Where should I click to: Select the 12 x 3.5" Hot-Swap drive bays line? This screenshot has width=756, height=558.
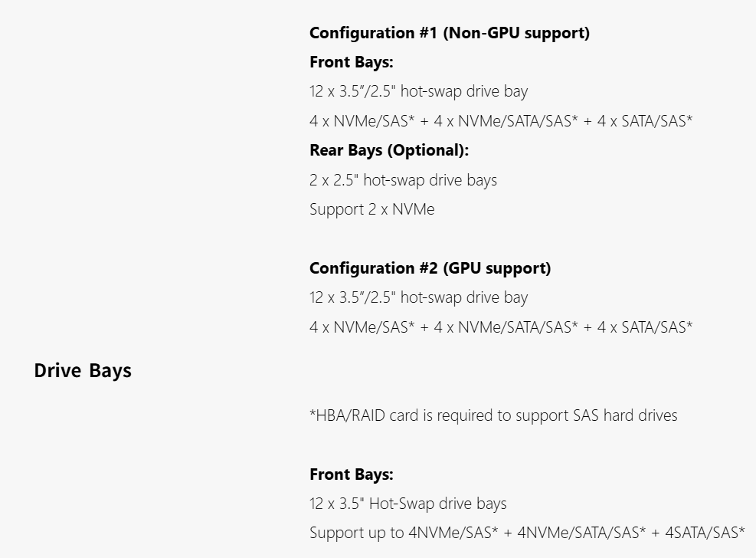[x=407, y=504]
